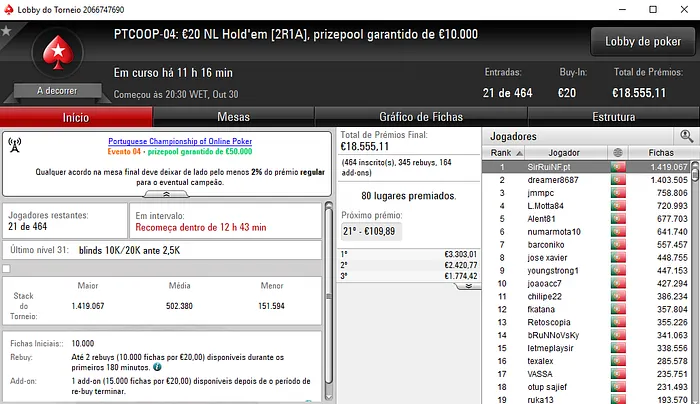Select player row Retoscopia
Viewport: 700px width, 404px height.
tap(587, 322)
